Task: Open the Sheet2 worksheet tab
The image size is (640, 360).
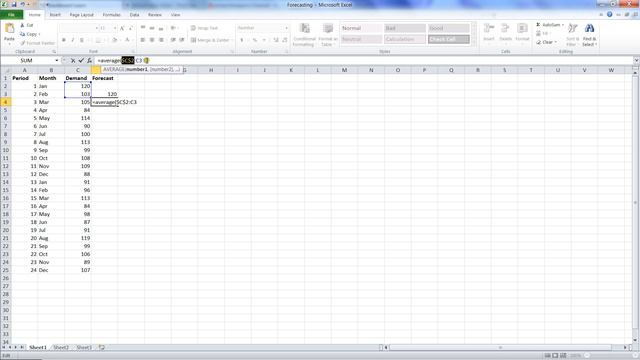Action: (x=61, y=347)
